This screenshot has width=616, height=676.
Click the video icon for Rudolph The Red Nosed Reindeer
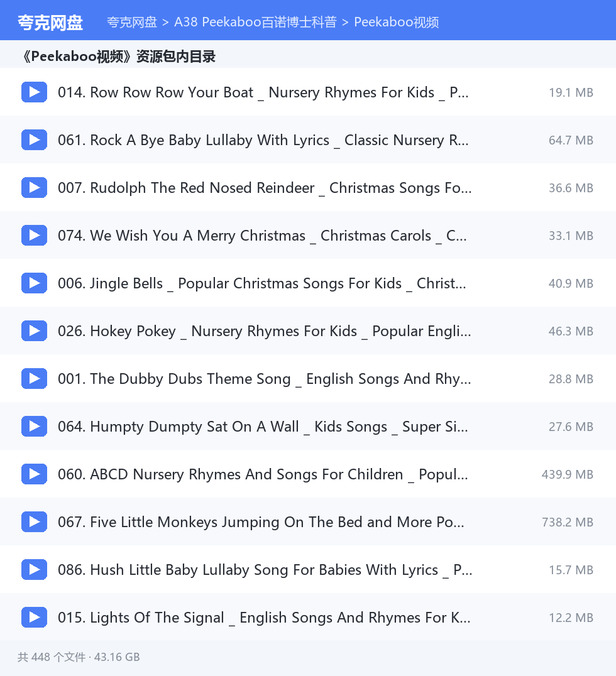click(x=34, y=188)
